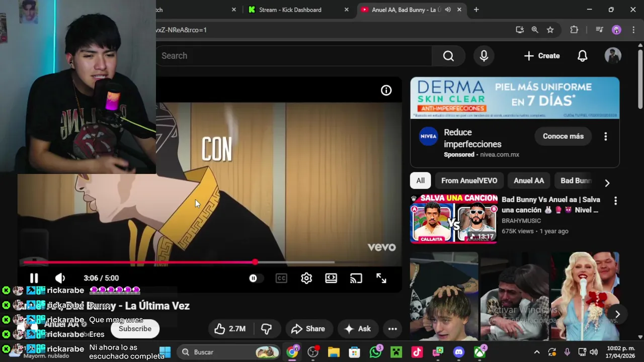Select the Anuel AA filter chip

tap(529, 180)
